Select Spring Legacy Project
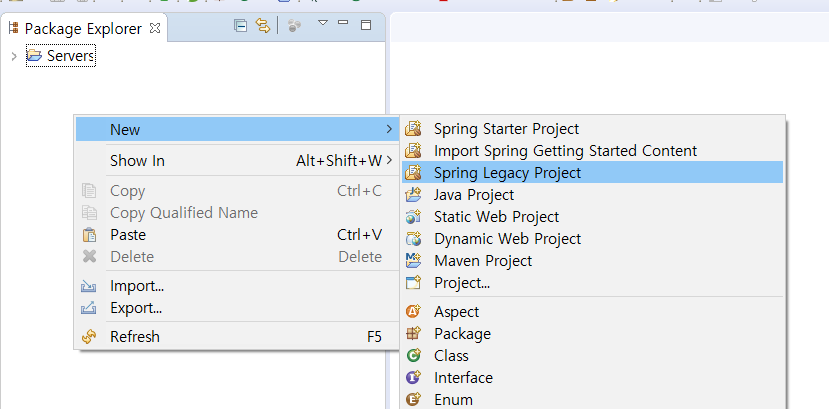Image resolution: width=829 pixels, height=409 pixels. [592, 173]
